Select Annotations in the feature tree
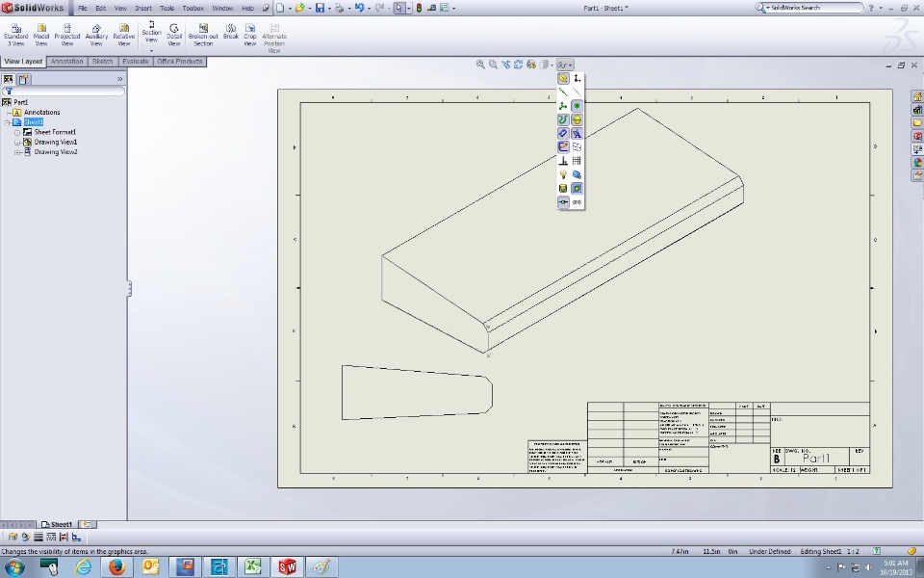 41,112
